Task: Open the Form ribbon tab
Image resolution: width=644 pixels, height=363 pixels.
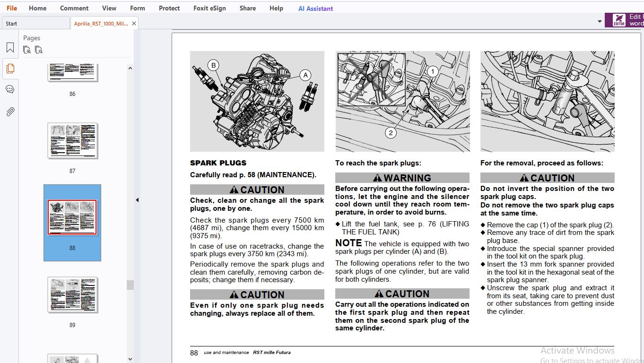Action: [x=138, y=8]
